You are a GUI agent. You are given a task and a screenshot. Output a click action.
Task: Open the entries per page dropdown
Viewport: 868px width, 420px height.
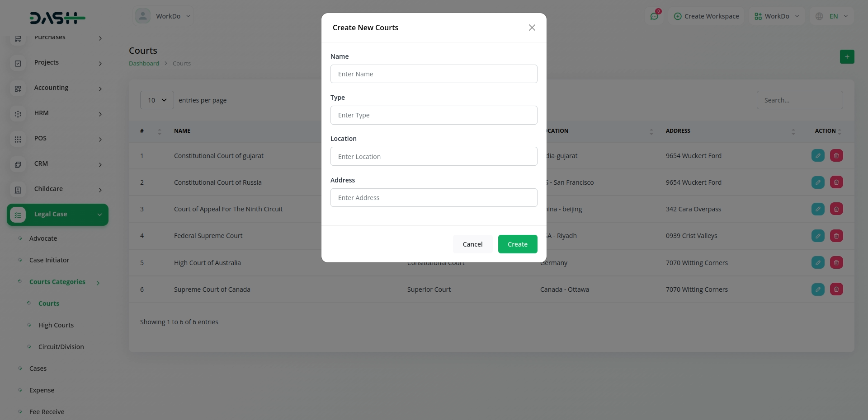click(157, 100)
